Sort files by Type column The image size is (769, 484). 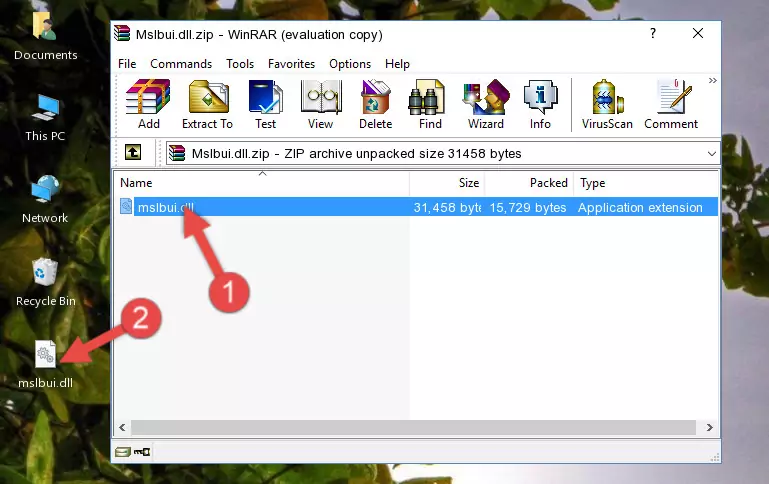pyautogui.click(x=646, y=183)
